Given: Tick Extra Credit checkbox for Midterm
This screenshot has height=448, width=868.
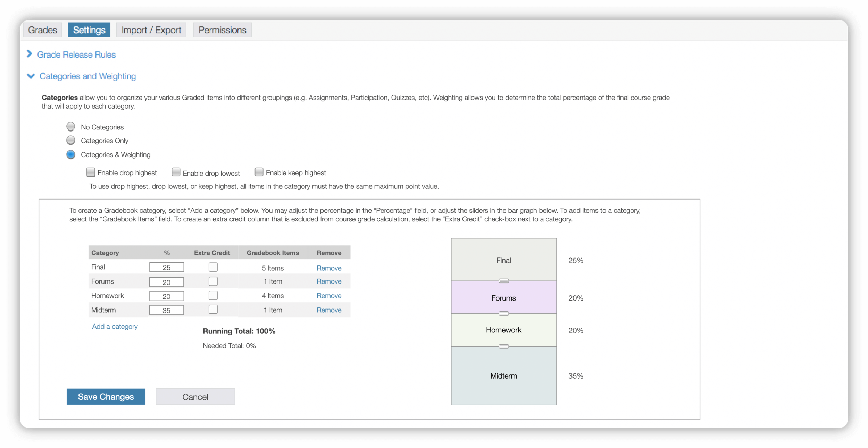Looking at the screenshot, I should 213,309.
